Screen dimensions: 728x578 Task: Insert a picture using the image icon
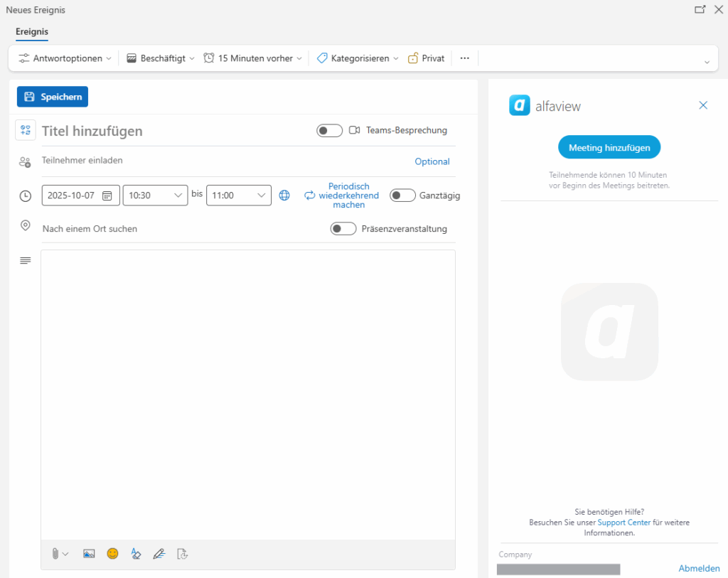89,553
